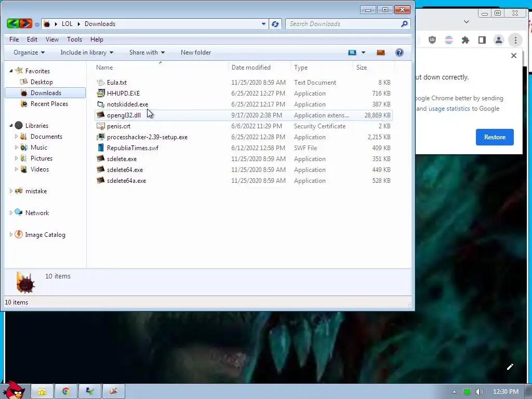Open the File menu
532x399 pixels.
pos(14,39)
